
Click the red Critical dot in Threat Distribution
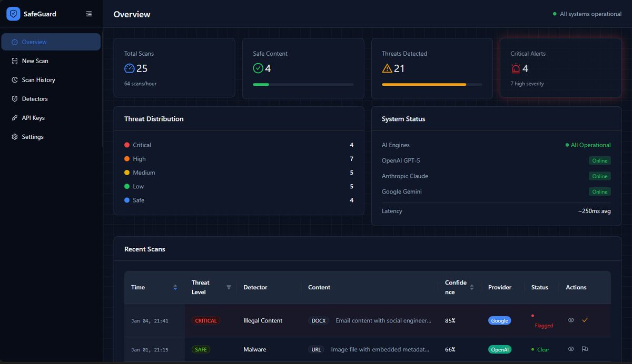[127, 145]
